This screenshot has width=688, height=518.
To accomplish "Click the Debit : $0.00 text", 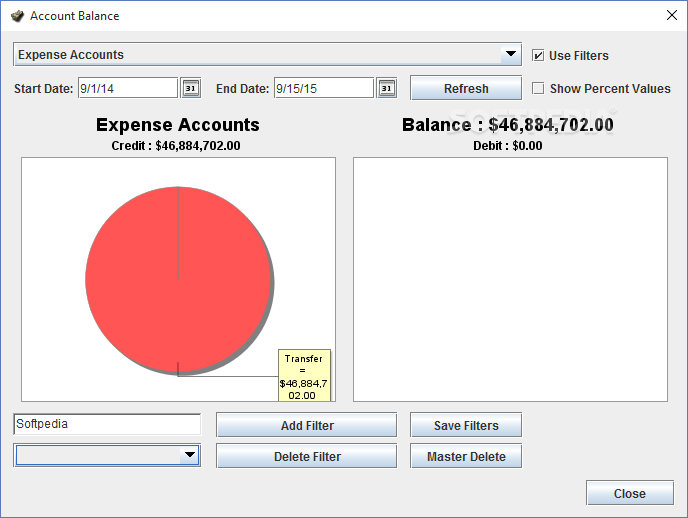I will pos(508,146).
